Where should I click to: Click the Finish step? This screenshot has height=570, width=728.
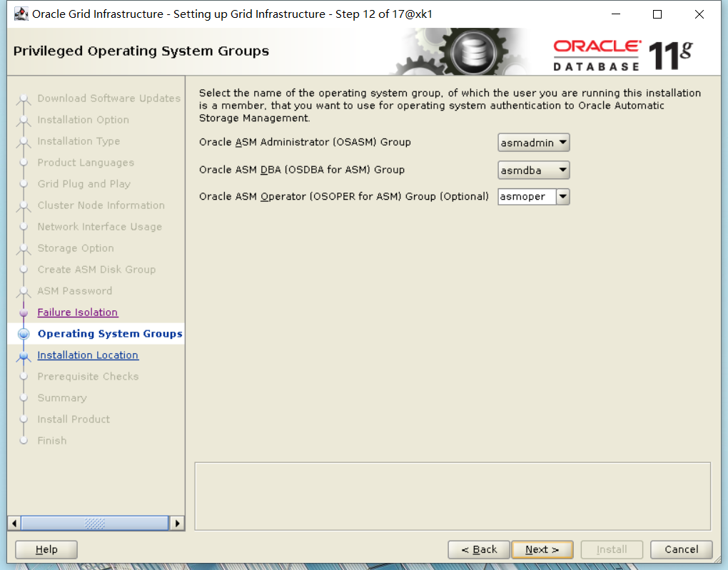[52, 440]
